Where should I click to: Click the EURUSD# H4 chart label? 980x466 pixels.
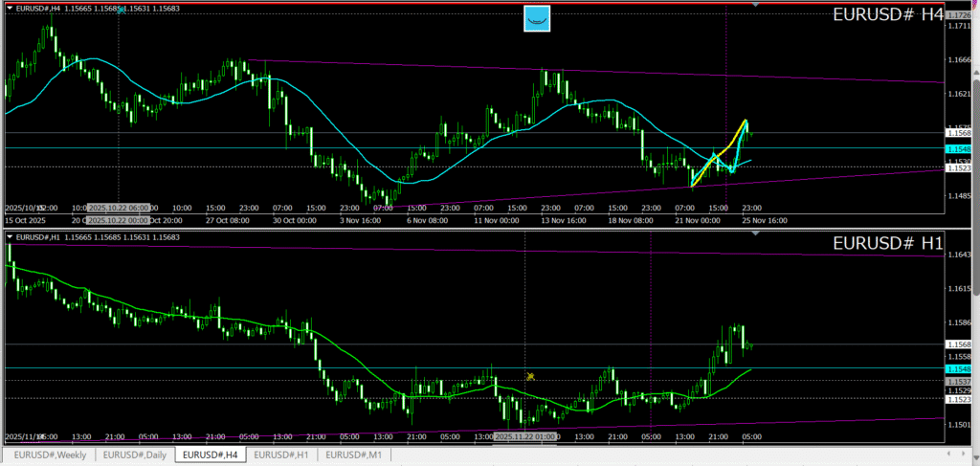[887, 15]
